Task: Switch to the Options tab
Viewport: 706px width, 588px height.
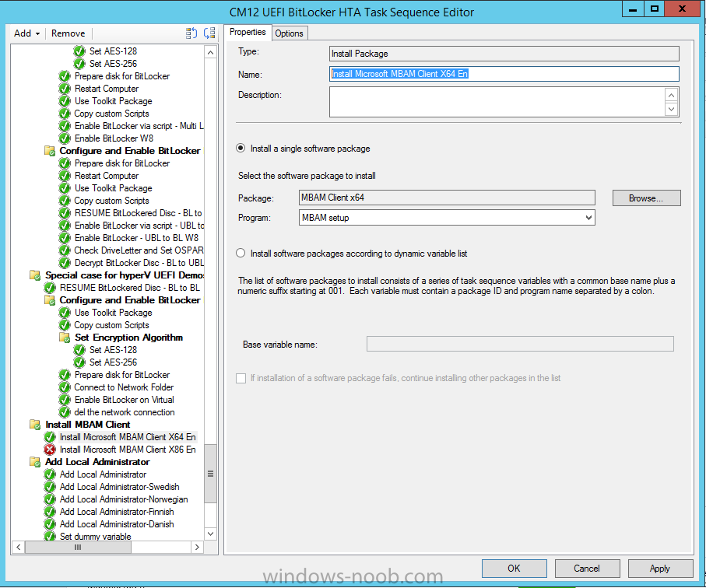Action: coord(289,33)
